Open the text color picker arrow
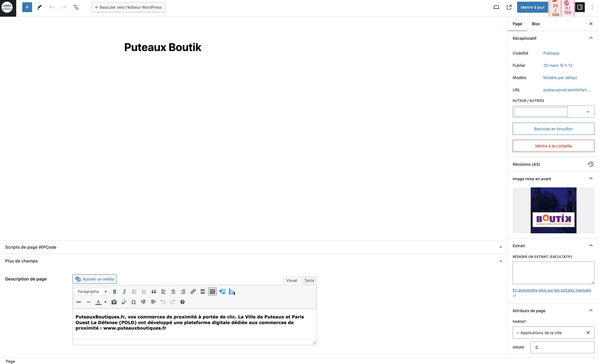The width and height of the screenshot is (599, 364). coord(105,302)
